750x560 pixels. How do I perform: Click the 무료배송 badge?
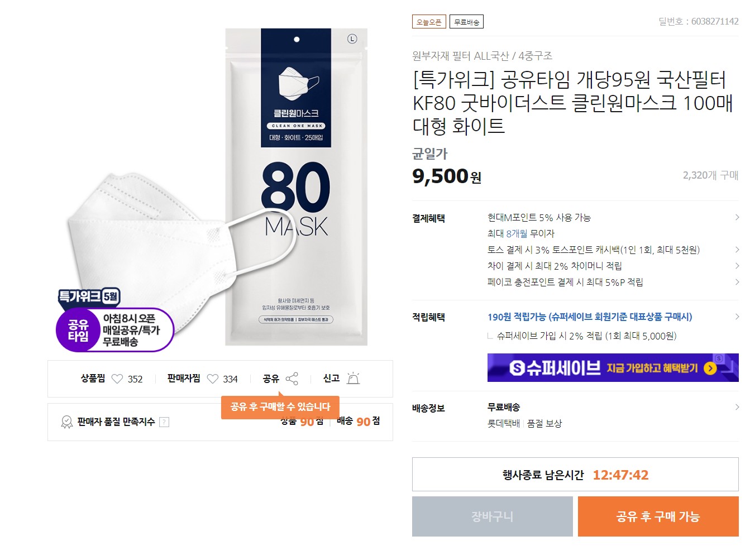pos(467,21)
